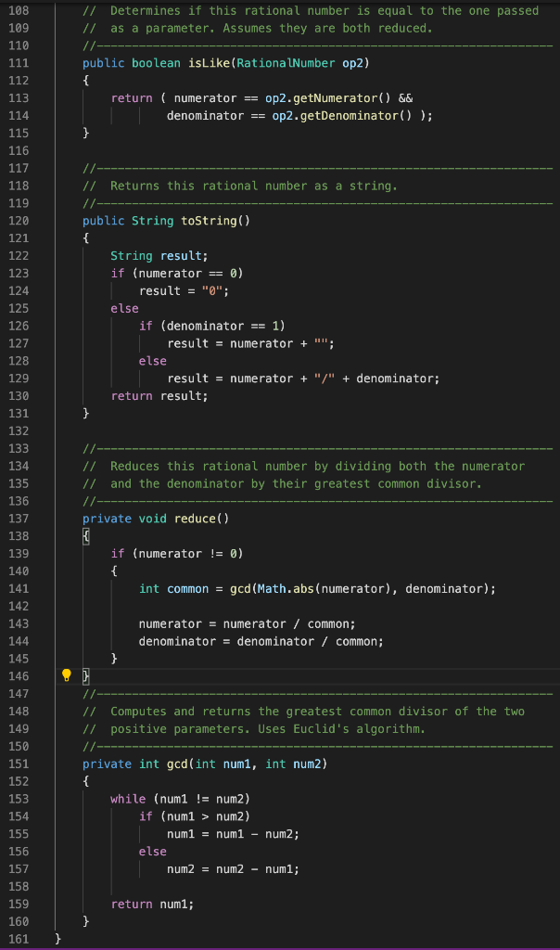Click 'return num1;' statement

click(153, 905)
